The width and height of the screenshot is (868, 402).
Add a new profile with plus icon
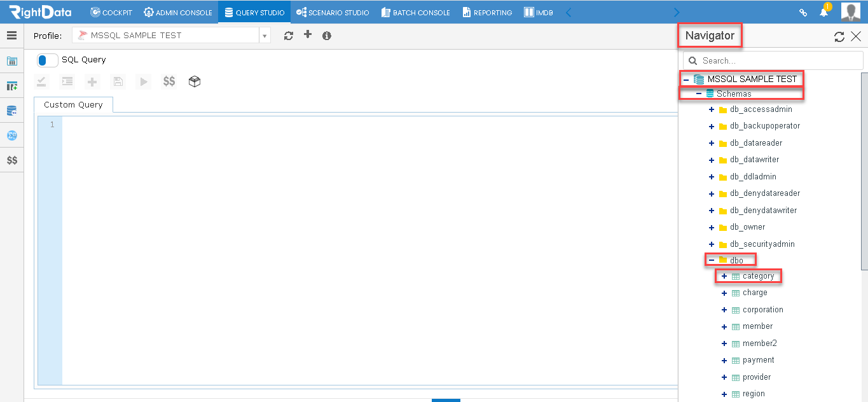click(308, 34)
